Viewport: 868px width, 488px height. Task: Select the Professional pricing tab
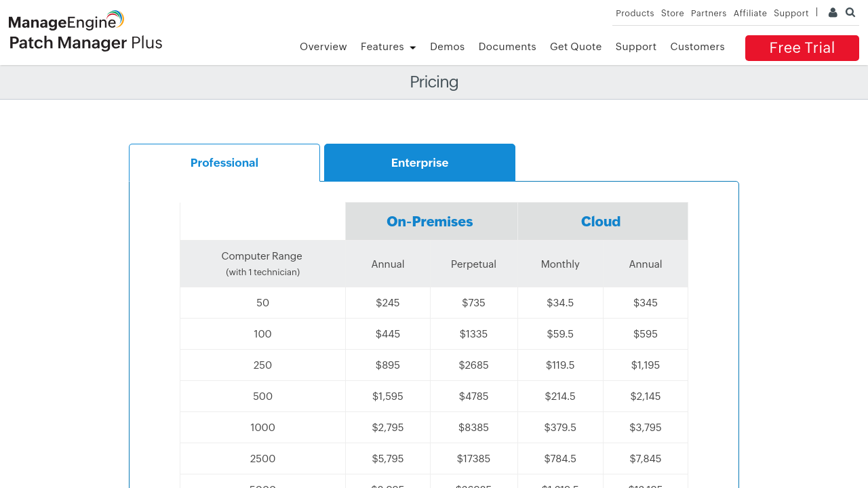click(x=224, y=163)
